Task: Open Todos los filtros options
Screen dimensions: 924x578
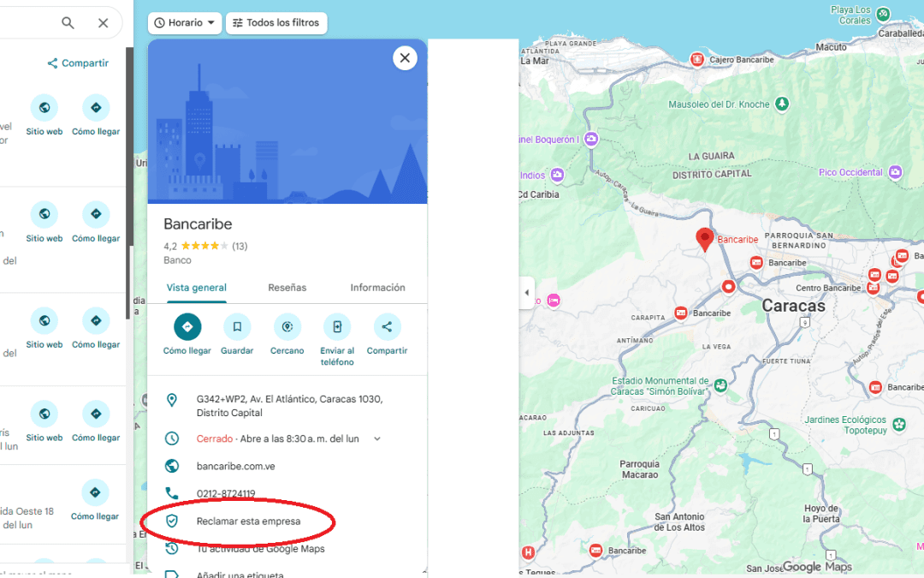Action: [275, 23]
